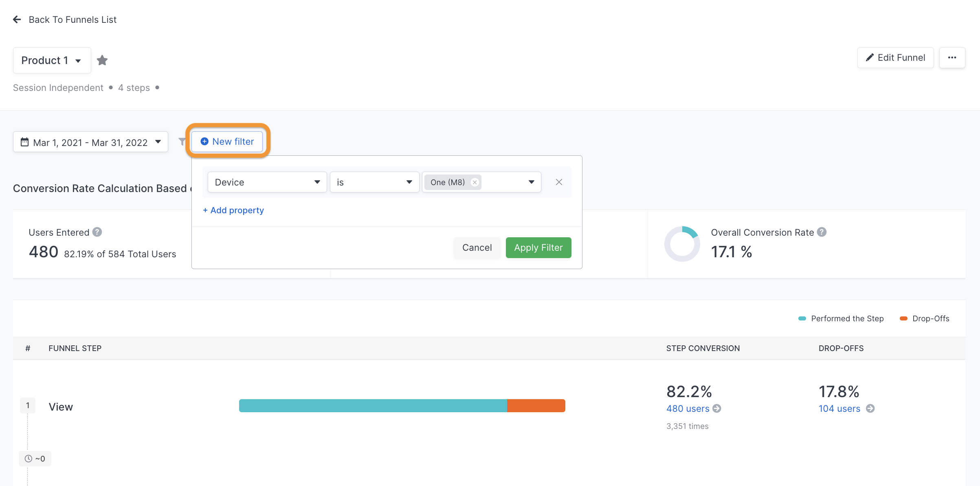Click the New filter button

coord(227,141)
